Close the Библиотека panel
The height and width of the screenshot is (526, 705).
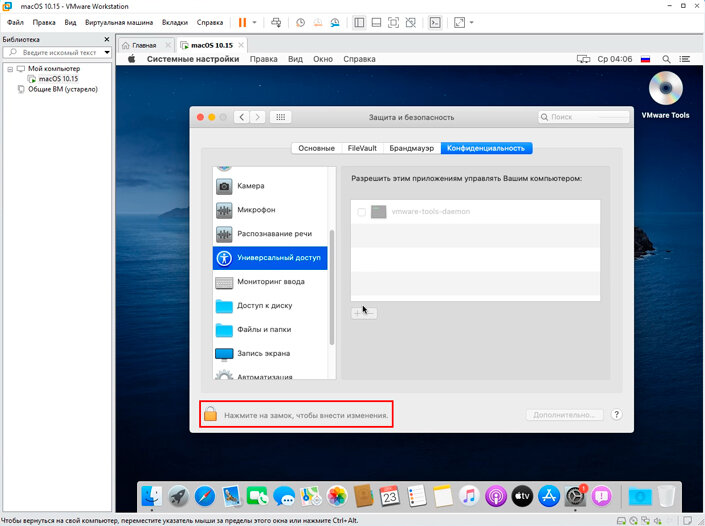(107, 40)
